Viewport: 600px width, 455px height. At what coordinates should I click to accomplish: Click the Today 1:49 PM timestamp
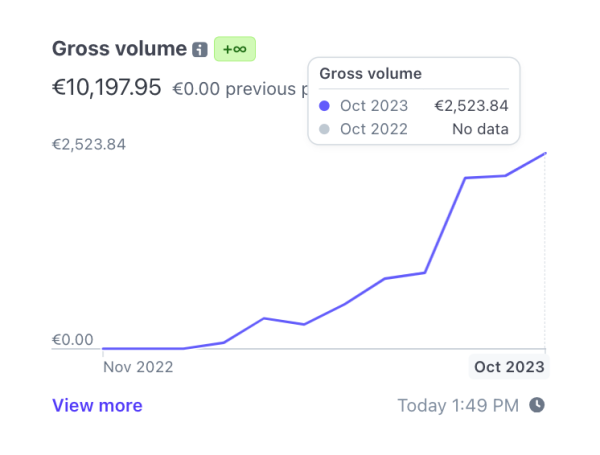(x=458, y=405)
